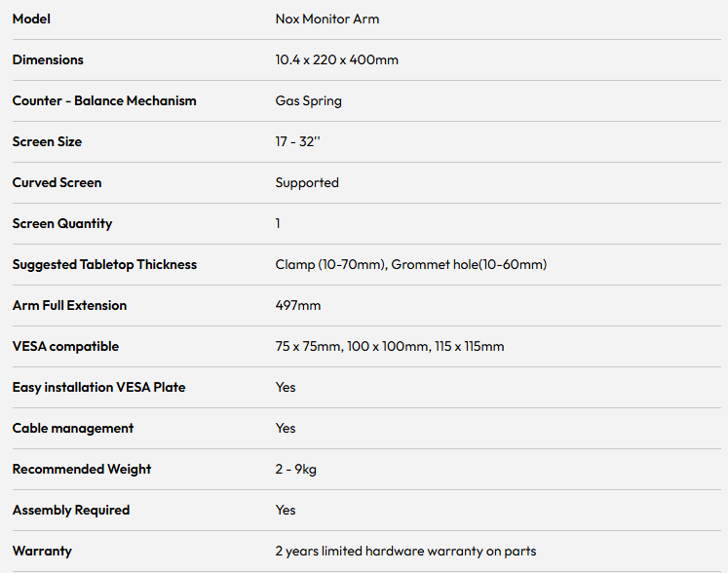Click the Curved Screen label
The height and width of the screenshot is (573, 728).
pos(57,182)
